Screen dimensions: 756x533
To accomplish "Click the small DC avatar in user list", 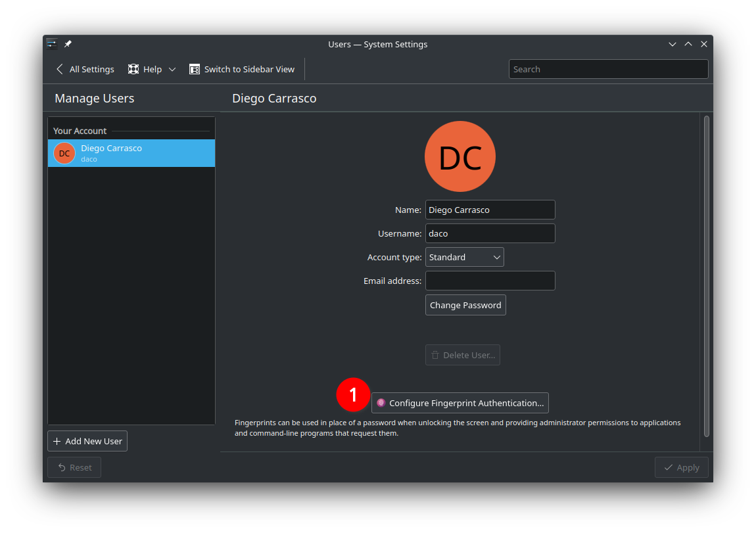I will coord(64,153).
